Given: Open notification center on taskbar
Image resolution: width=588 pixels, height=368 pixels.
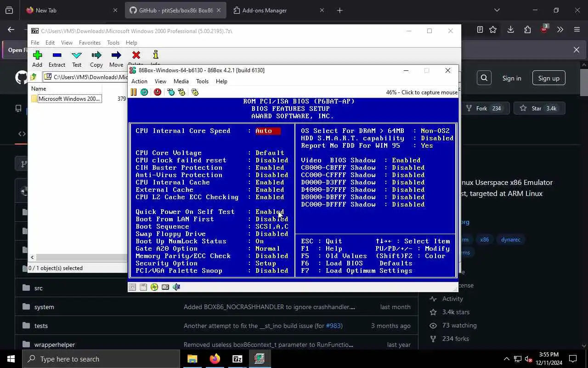Looking at the screenshot, I should tap(573, 359).
